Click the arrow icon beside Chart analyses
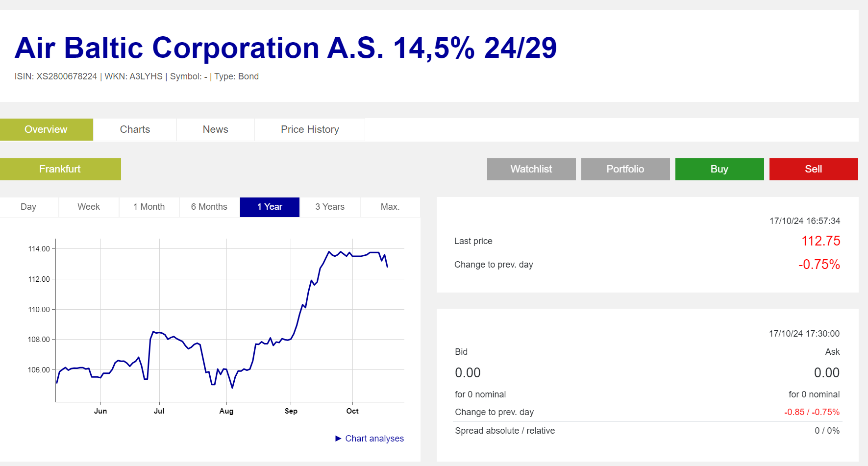868x466 pixels. [338, 439]
